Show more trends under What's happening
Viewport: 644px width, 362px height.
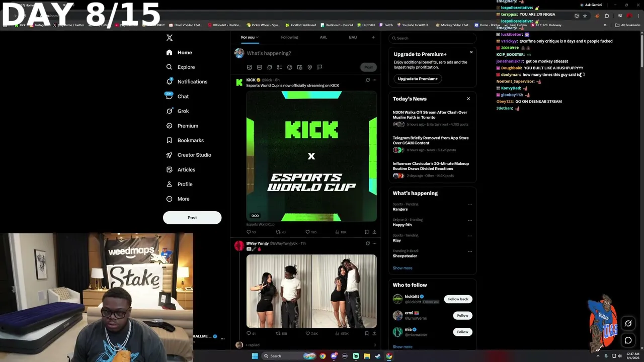403,268
